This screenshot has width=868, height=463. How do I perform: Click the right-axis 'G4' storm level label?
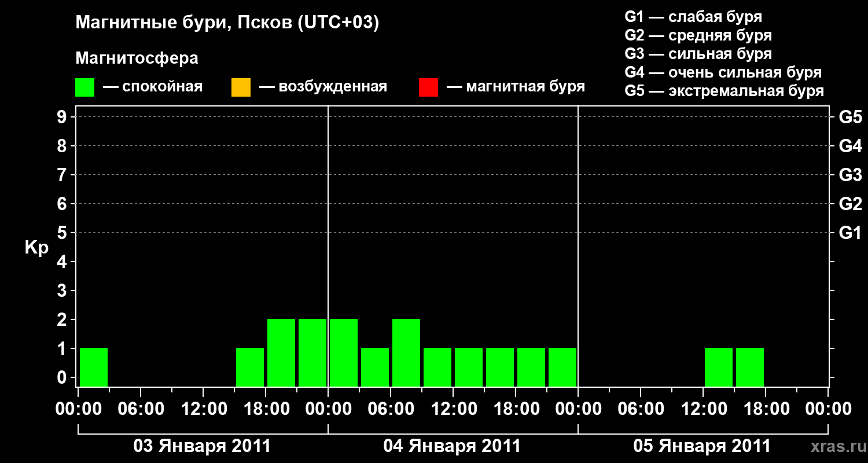click(x=851, y=146)
